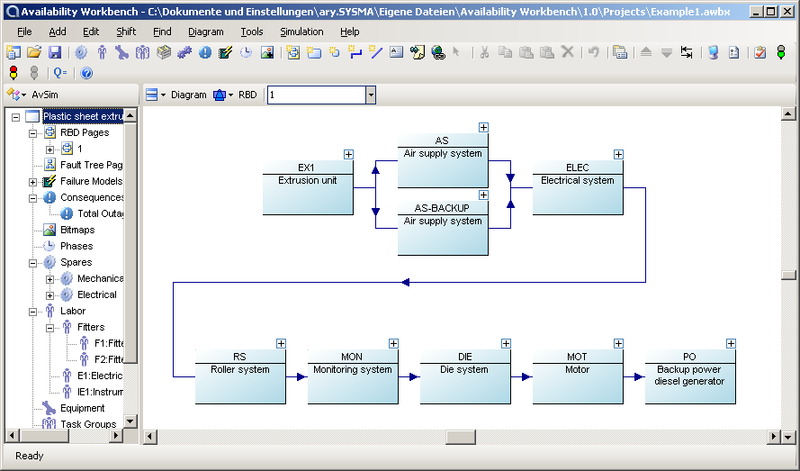Click the green traffic light toolbar icon
This screenshot has height=471, width=800.
(781, 52)
